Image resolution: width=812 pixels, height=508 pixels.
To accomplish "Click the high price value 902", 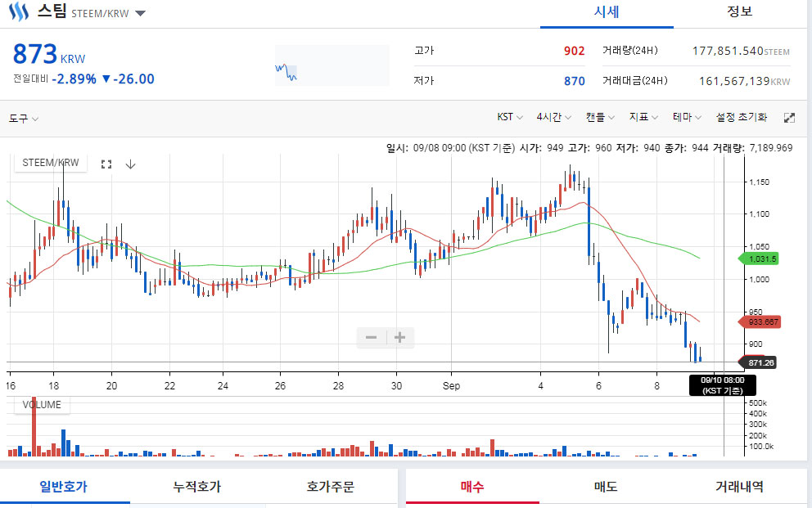I will pyautogui.click(x=575, y=51).
